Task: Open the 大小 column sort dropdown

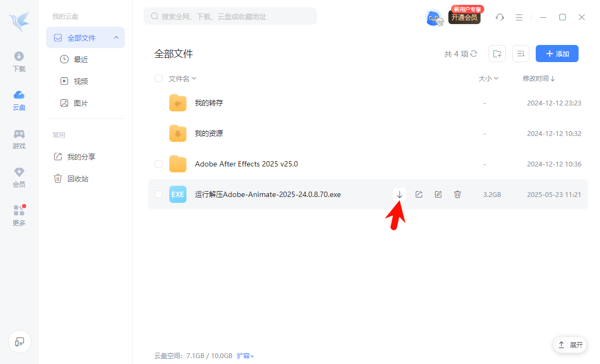Action: [488, 78]
